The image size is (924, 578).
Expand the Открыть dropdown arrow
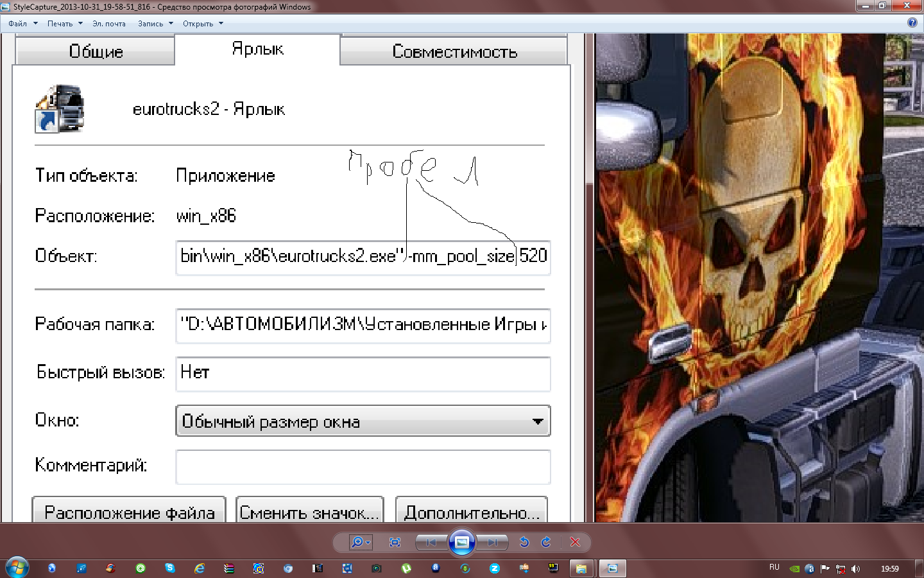pos(221,24)
